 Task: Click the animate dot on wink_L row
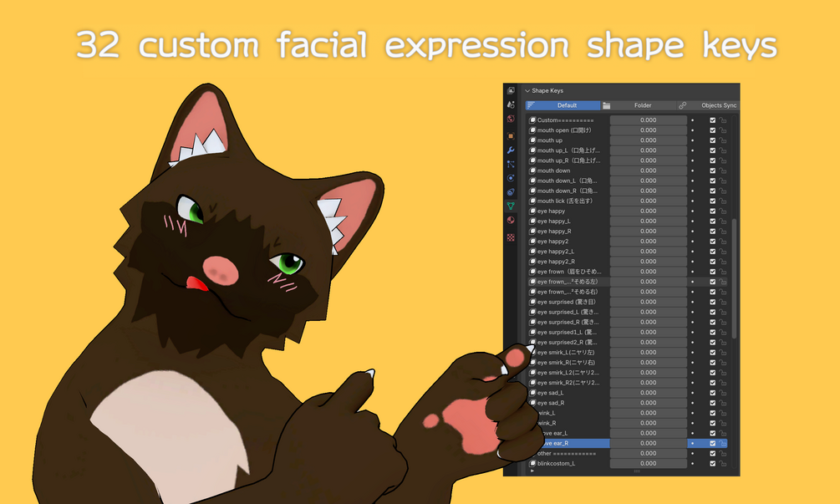point(692,413)
